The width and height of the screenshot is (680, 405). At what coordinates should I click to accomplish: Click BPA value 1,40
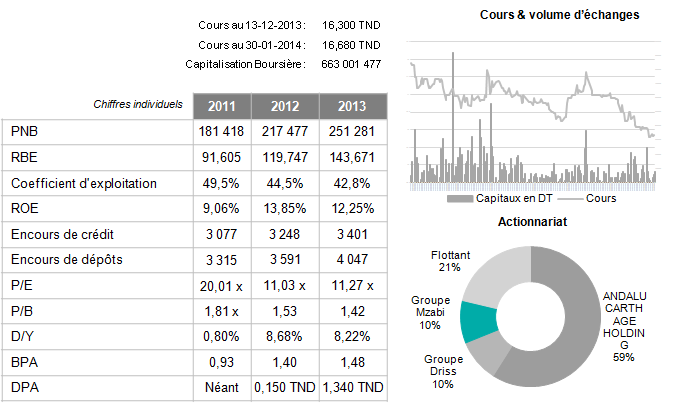[x=284, y=362]
